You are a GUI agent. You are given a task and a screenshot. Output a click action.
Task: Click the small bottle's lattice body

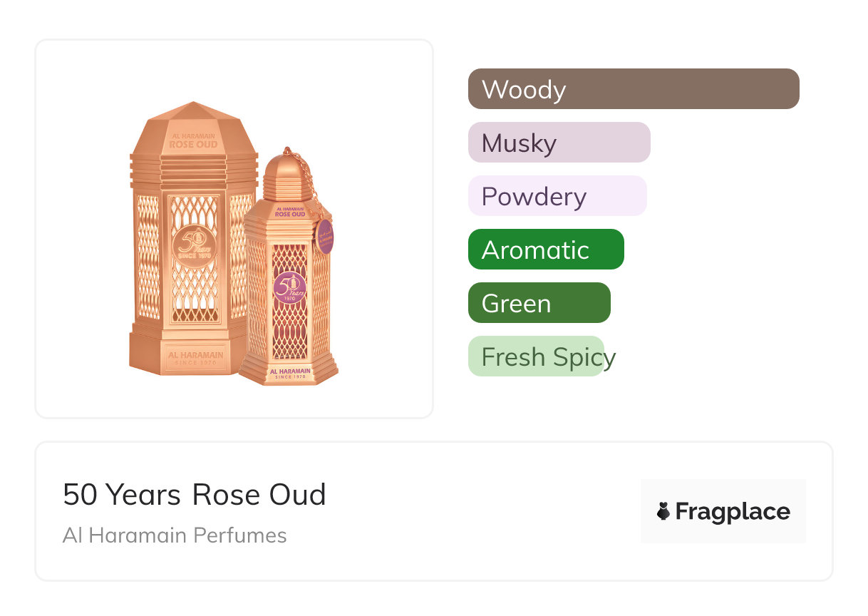[290, 335]
